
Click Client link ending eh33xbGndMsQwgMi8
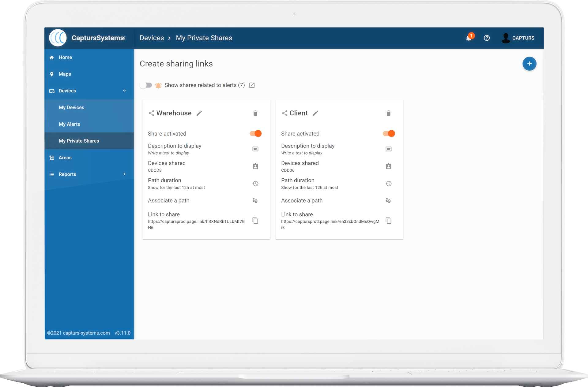[x=330, y=225]
